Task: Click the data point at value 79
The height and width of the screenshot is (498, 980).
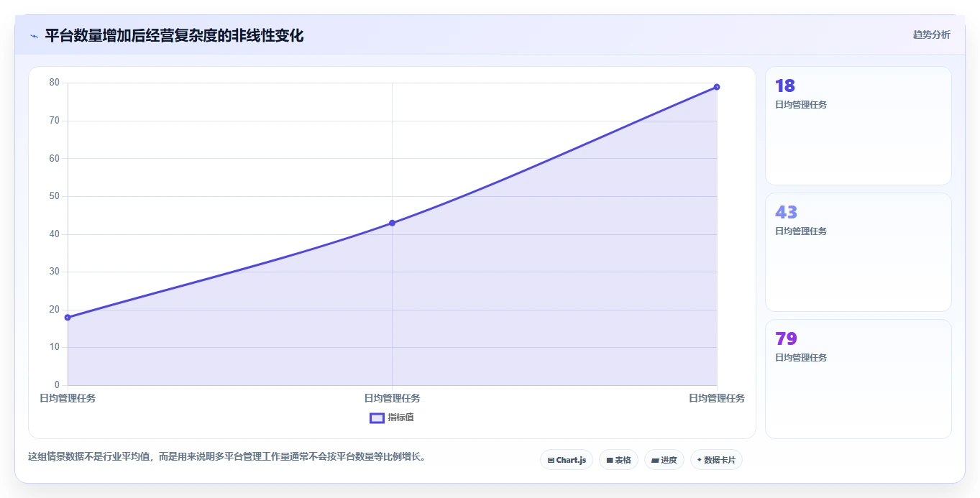Action: click(x=717, y=87)
